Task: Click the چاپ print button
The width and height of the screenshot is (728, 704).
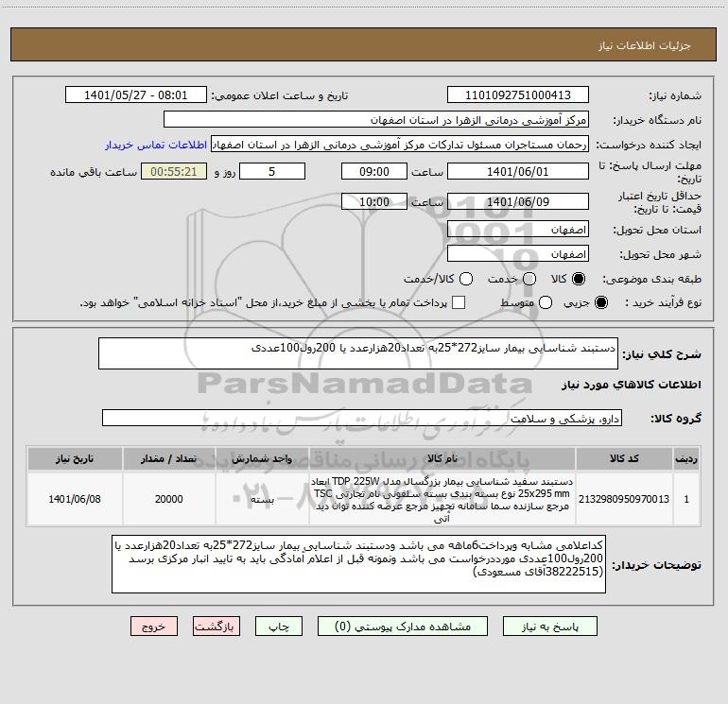Action: 279,627
